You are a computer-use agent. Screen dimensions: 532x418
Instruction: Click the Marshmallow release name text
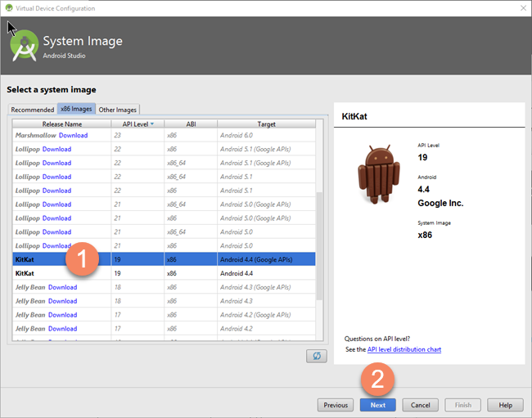point(36,135)
